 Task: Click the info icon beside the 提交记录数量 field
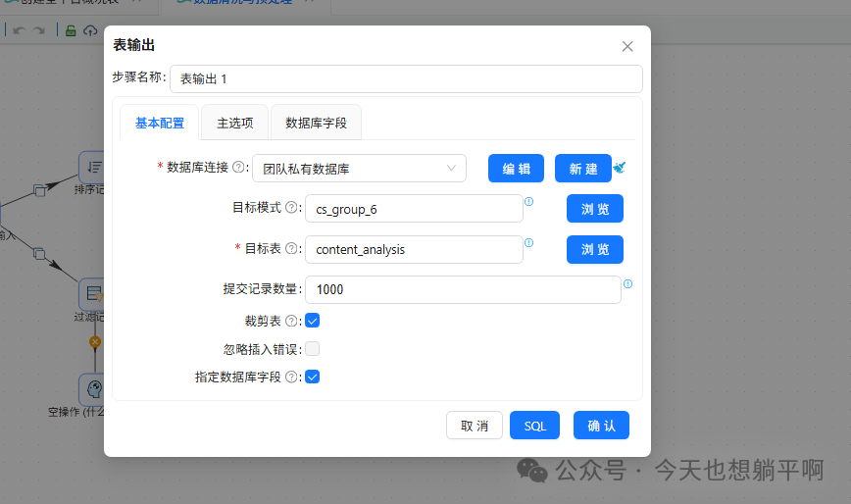[627, 283]
